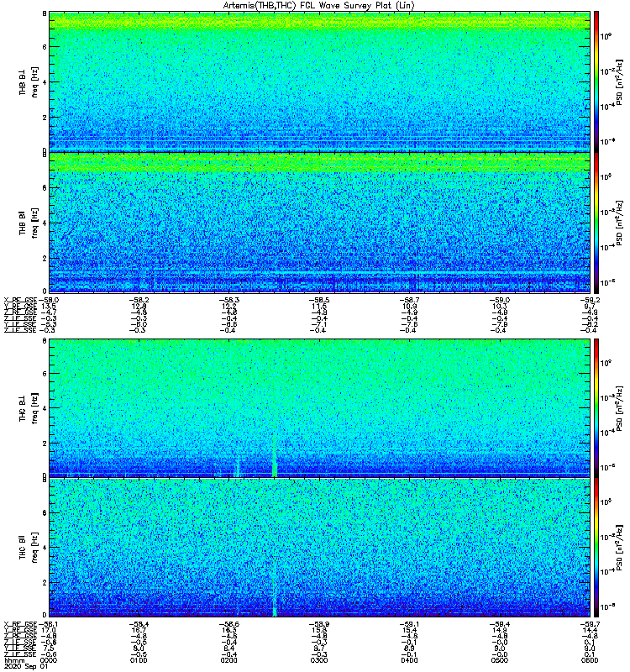Viewport: 630px width, 672px height.
Task: Click the 0200 time tick label
Action: tap(228, 660)
